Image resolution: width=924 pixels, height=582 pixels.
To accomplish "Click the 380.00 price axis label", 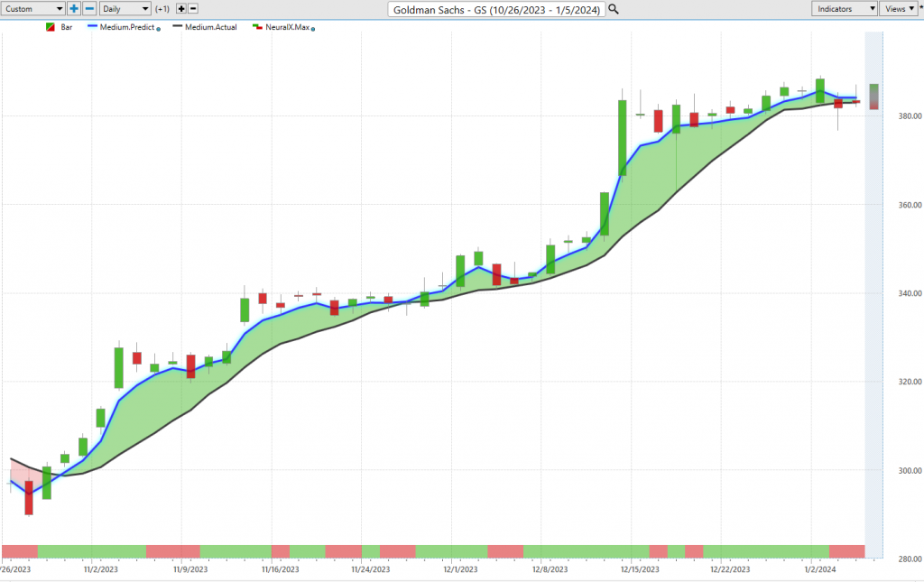I will click(910, 116).
